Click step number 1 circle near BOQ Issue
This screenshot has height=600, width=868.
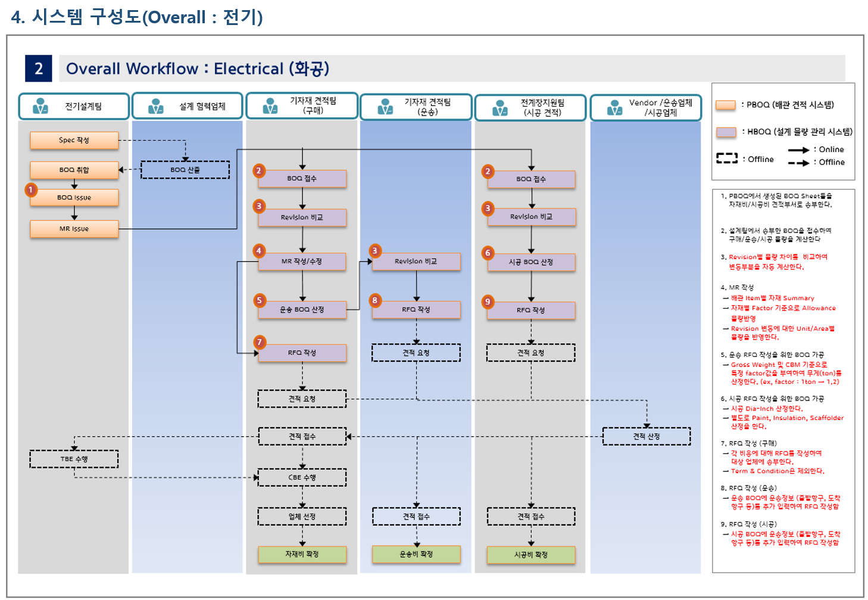pos(31,190)
